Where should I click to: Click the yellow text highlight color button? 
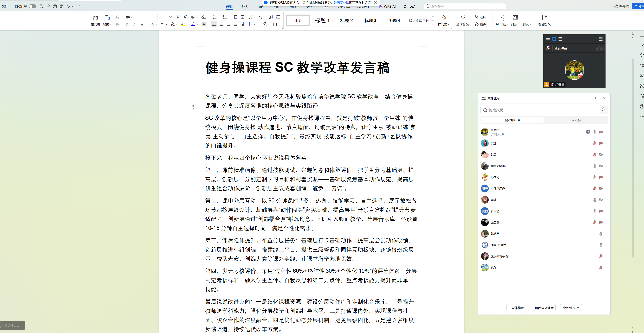point(183,24)
